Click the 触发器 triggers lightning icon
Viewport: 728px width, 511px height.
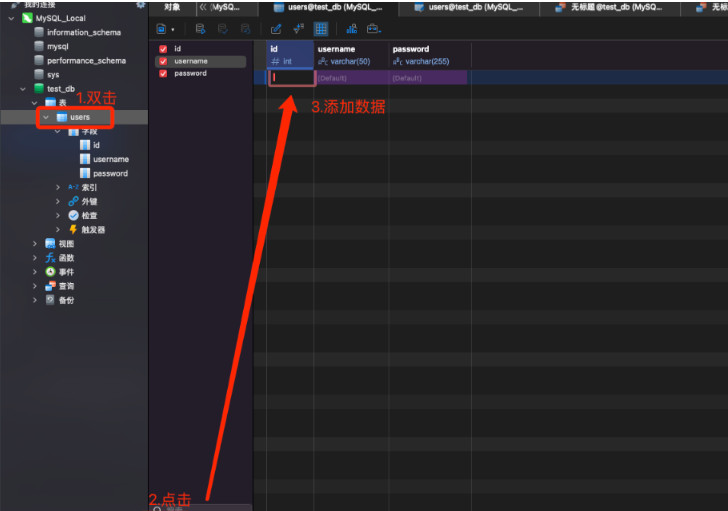tap(73, 230)
